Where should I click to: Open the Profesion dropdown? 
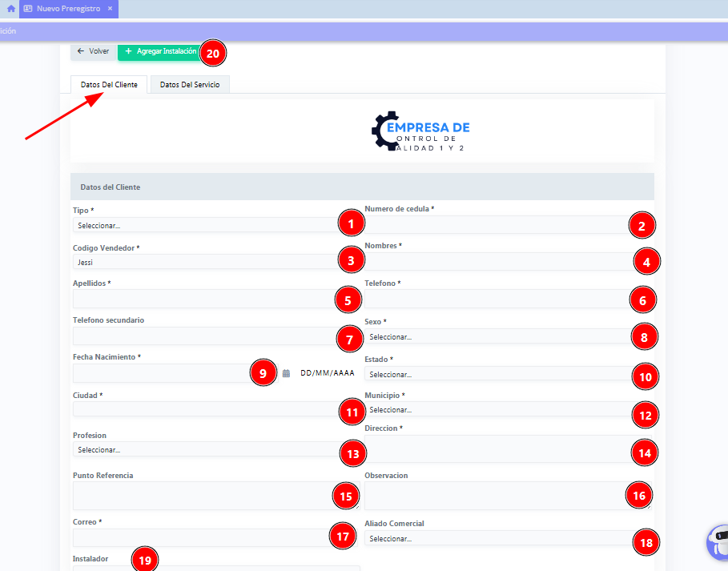[200, 450]
